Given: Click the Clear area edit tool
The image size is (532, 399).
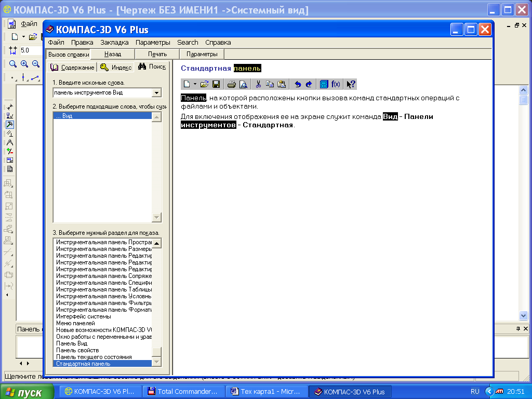Looking at the screenshot, I should tap(8, 275).
